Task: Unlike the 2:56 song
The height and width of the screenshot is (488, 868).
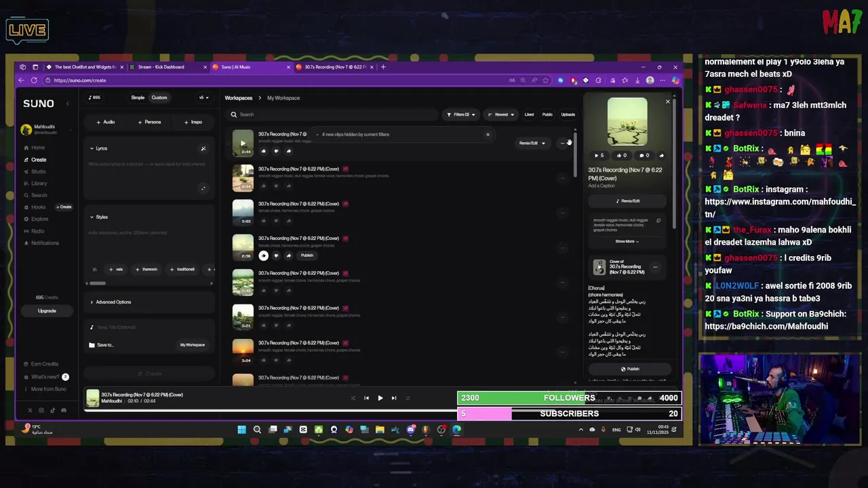Action: (264, 256)
